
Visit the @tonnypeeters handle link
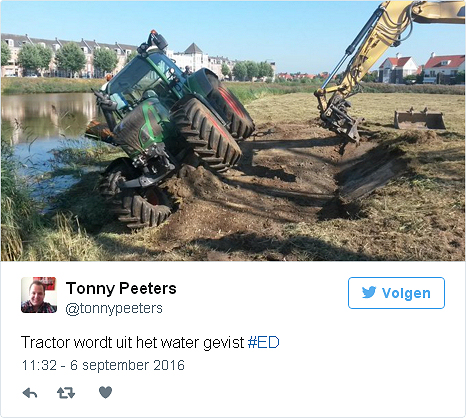pos(114,308)
